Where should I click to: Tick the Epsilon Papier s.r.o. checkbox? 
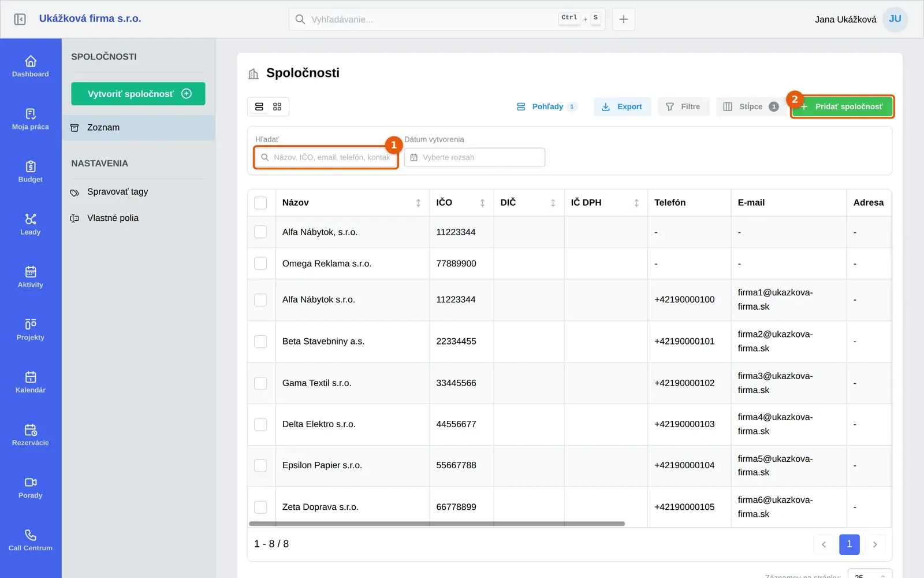pos(260,465)
